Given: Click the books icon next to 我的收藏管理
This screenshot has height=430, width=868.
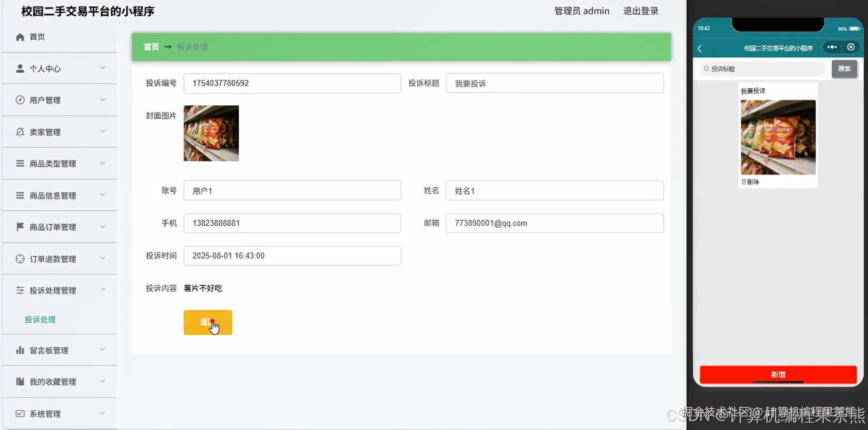Looking at the screenshot, I should click(20, 382).
